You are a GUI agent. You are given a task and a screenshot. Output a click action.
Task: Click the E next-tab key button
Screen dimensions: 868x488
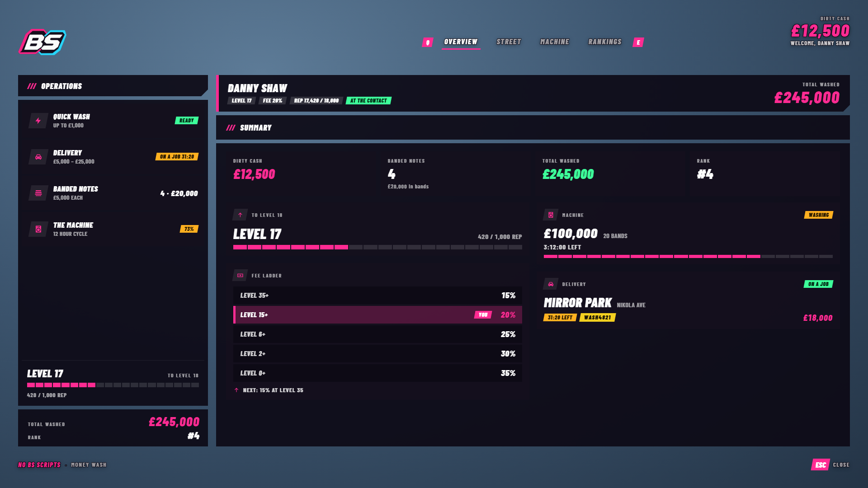point(638,42)
